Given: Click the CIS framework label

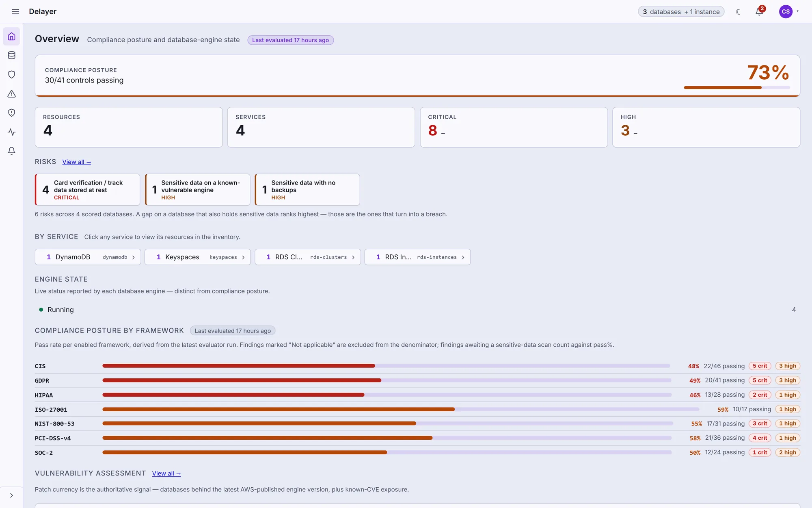Looking at the screenshot, I should coord(40,366).
